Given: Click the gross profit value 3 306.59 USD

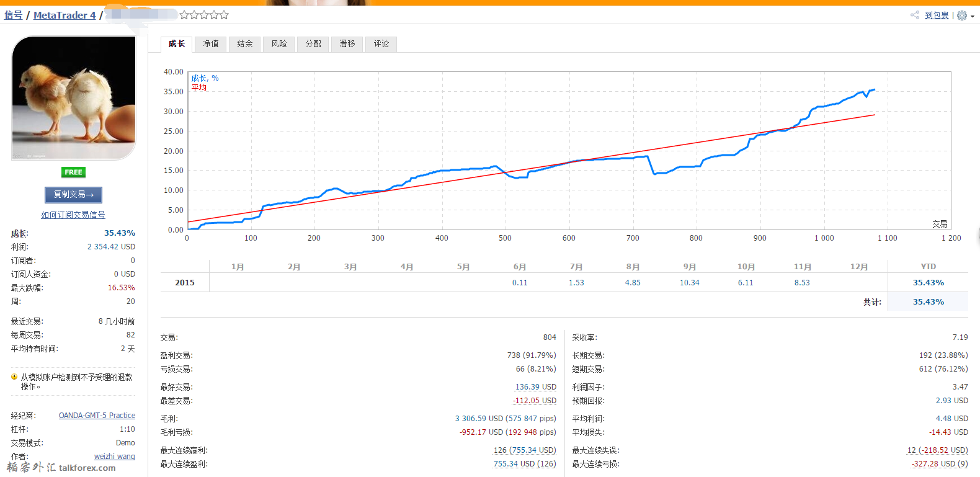Looking at the screenshot, I should pos(479,419).
